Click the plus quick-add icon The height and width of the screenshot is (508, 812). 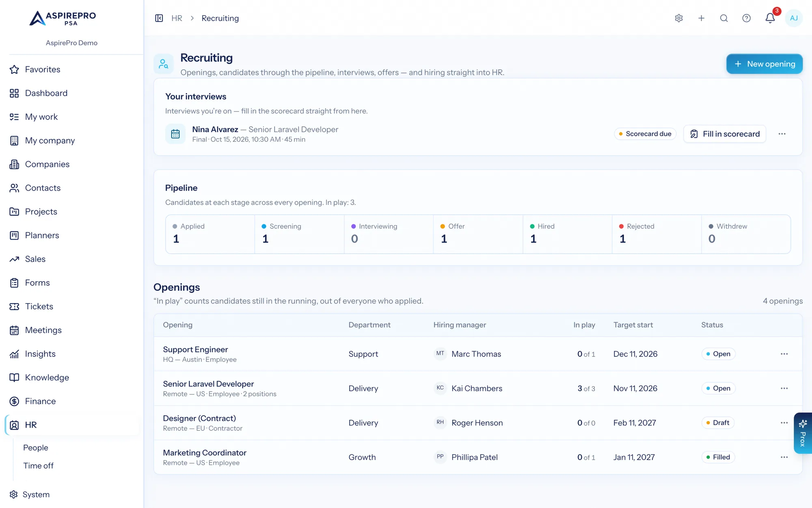(x=701, y=18)
